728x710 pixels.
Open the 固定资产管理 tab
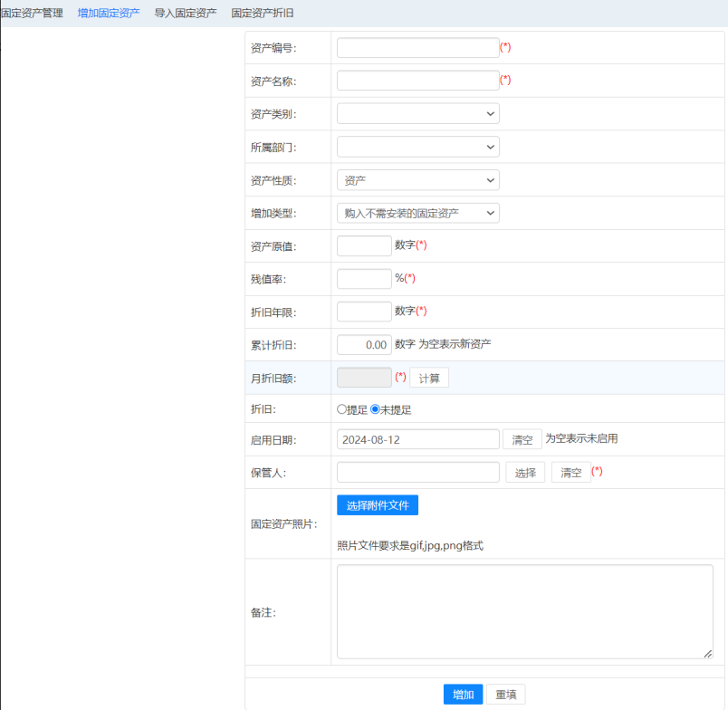(32, 14)
